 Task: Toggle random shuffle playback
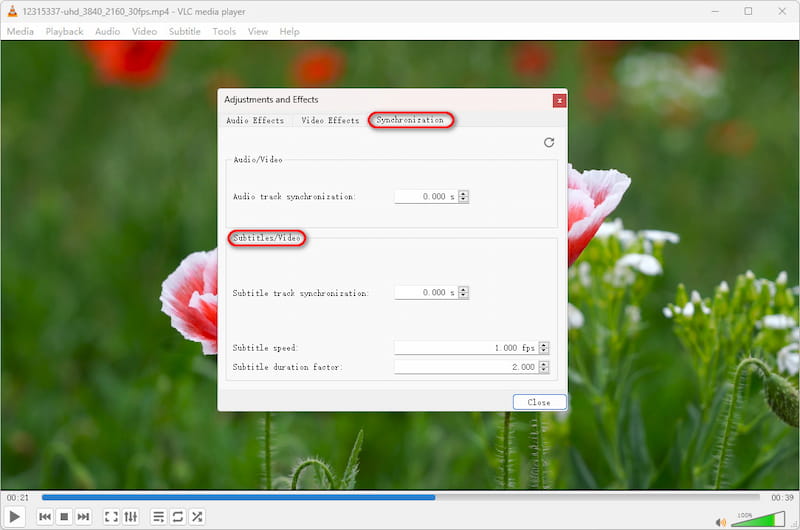[x=197, y=517]
